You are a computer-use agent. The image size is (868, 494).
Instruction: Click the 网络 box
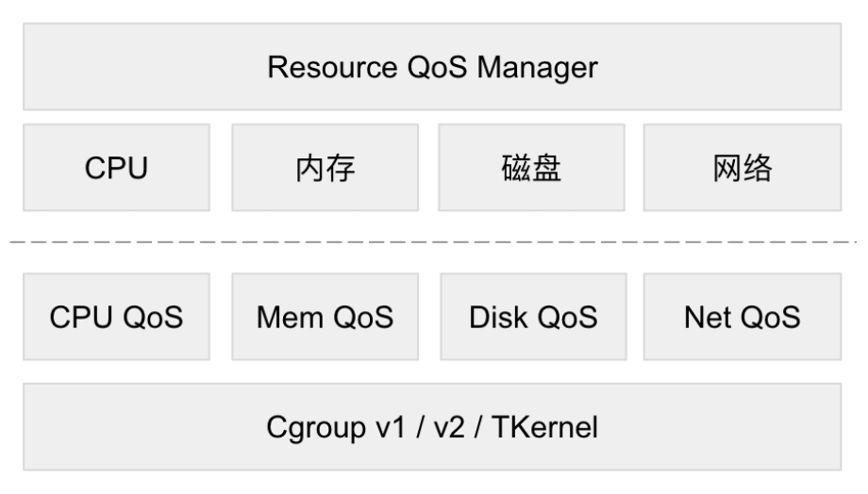click(743, 168)
